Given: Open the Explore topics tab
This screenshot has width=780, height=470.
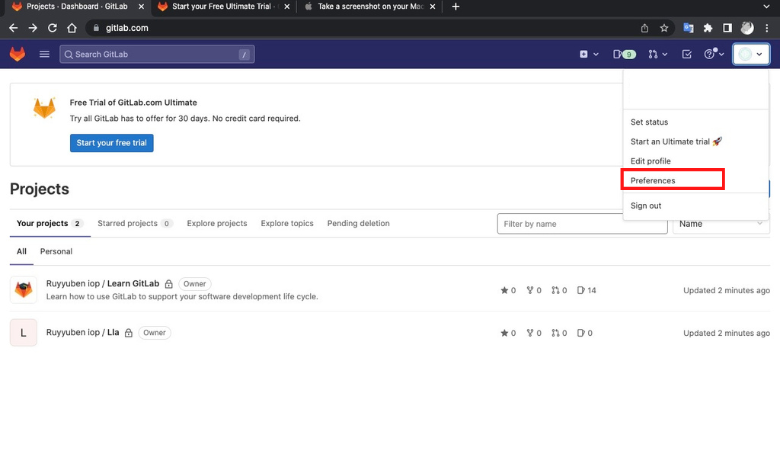Looking at the screenshot, I should point(287,223).
